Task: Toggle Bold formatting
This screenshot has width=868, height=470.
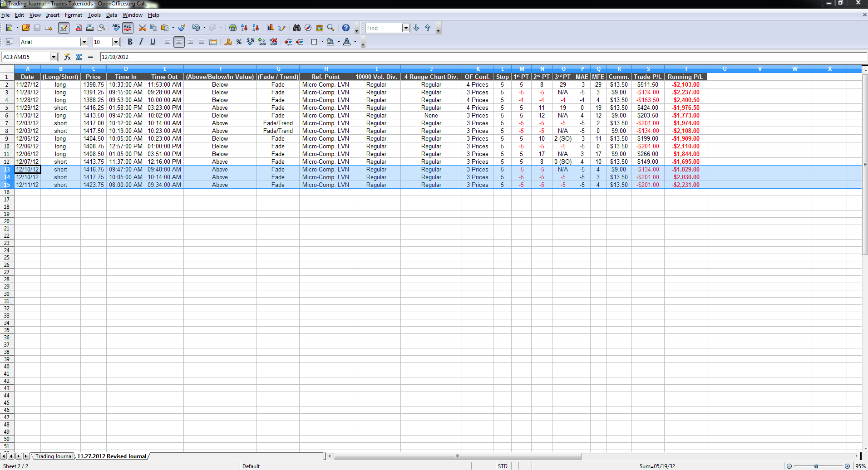Action: pos(130,42)
